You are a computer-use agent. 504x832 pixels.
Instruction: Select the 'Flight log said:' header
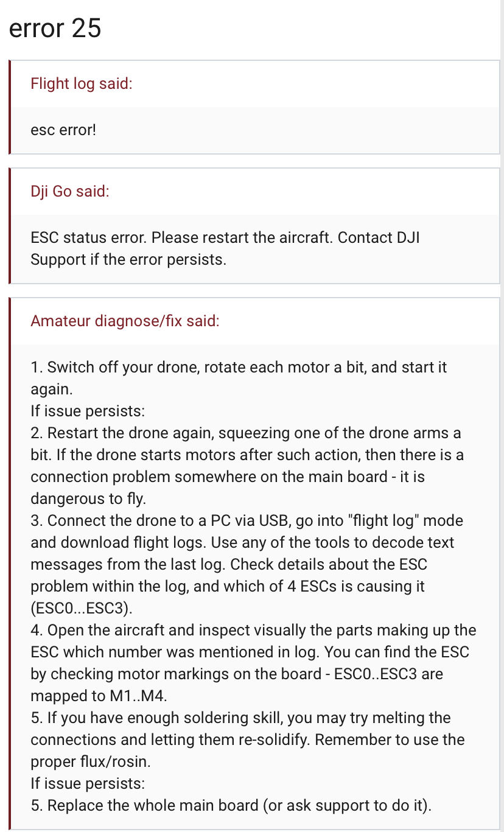coord(82,83)
